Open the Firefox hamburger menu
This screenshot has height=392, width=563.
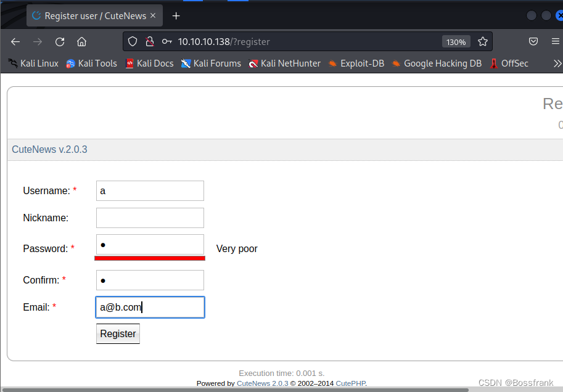pyautogui.click(x=555, y=42)
